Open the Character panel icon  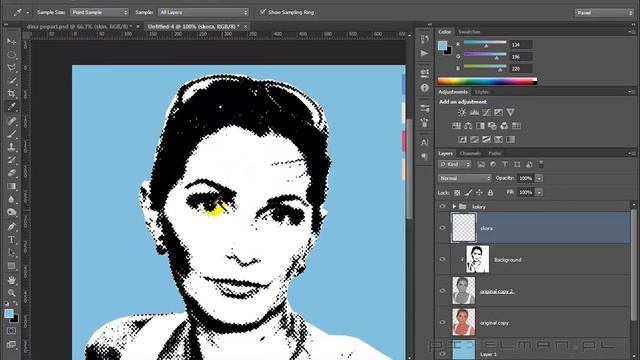point(424,142)
